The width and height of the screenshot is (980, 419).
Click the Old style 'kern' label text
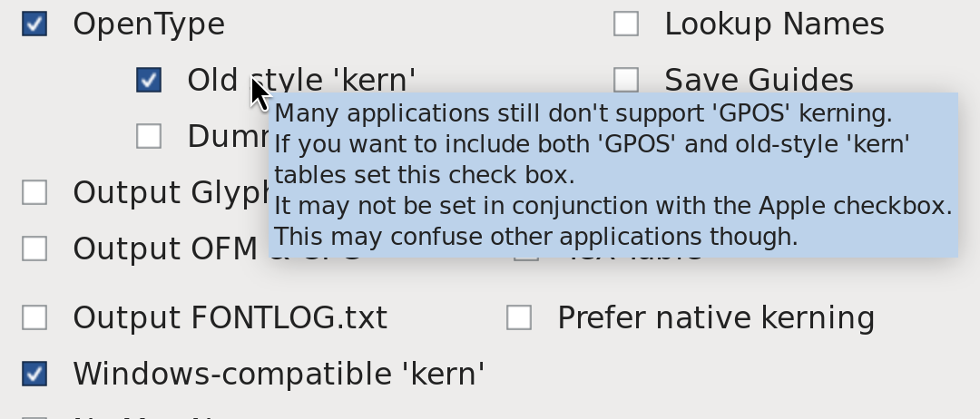click(218, 80)
